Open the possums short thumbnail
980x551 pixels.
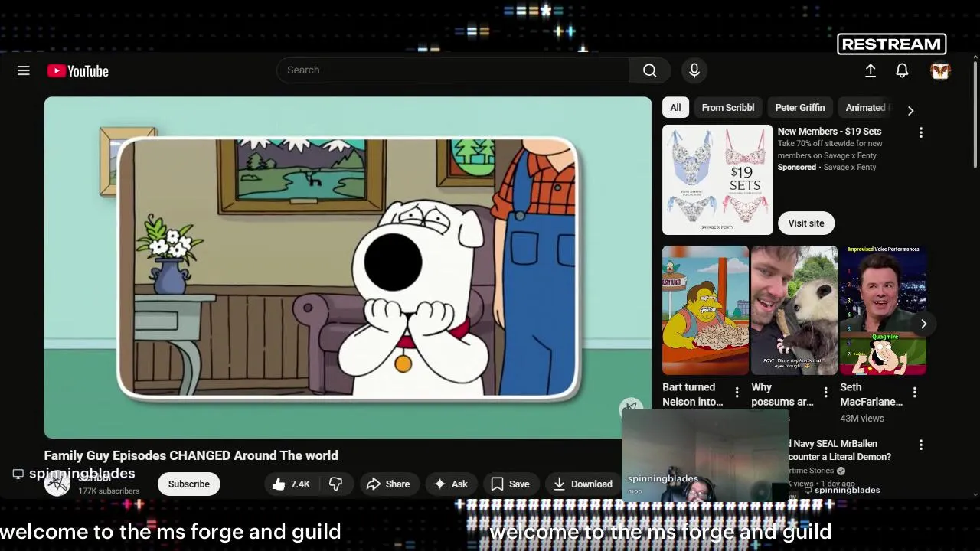(794, 310)
